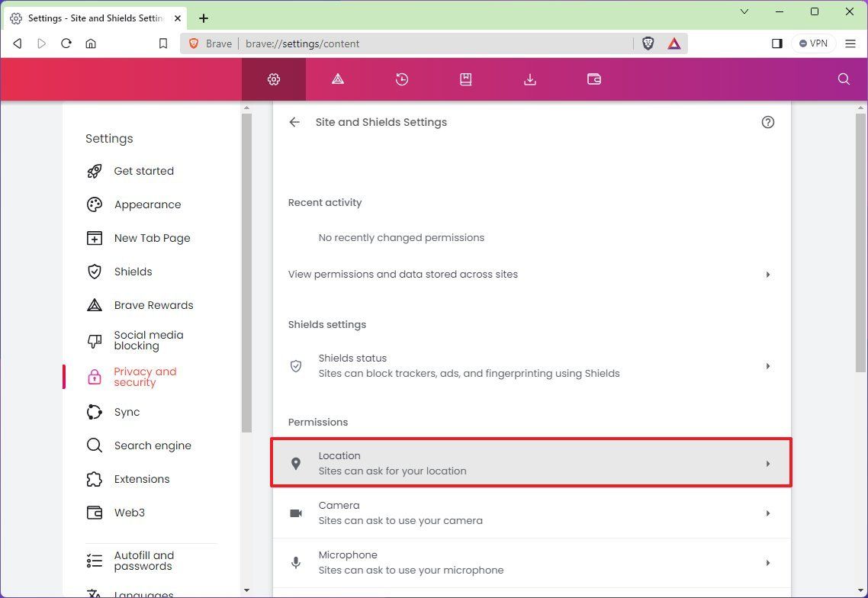Open settings search with the magnifier icon
Viewport: 868px width, 598px height.
(843, 79)
